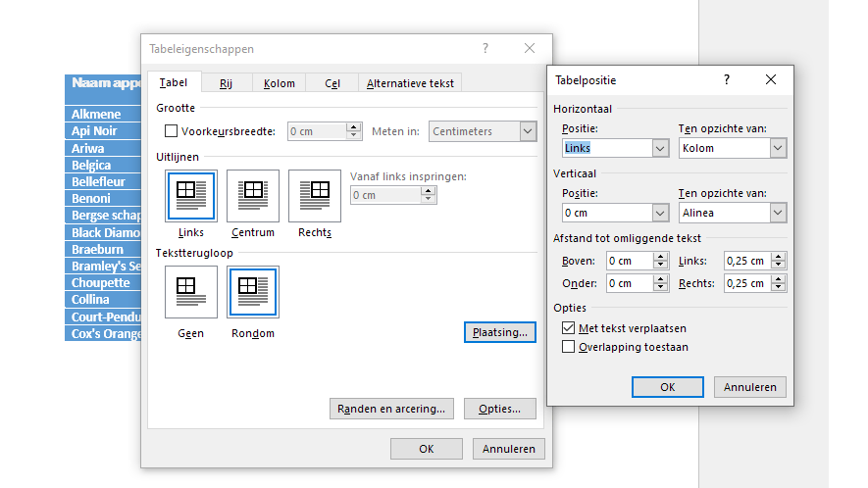Enable Overlapping toestaan checkbox

click(x=569, y=347)
